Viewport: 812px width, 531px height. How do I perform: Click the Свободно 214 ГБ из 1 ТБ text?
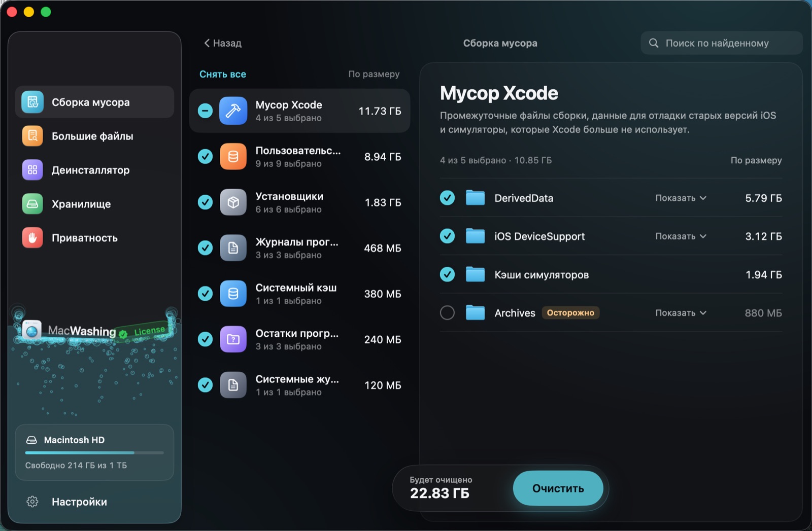[76, 465]
